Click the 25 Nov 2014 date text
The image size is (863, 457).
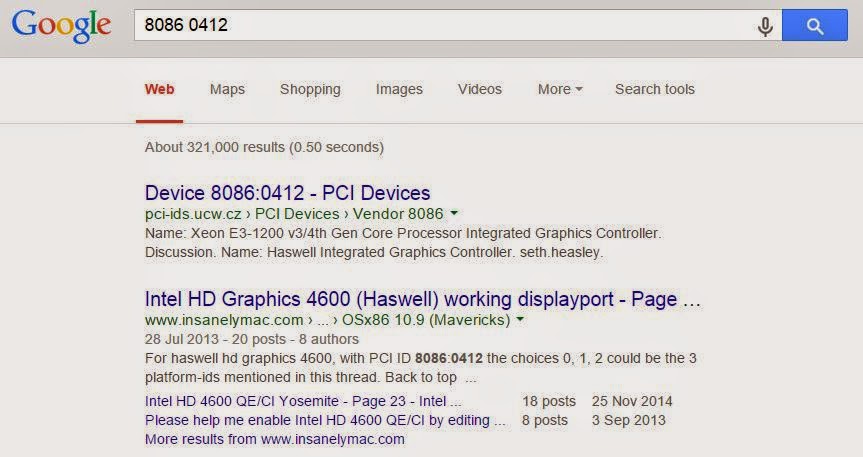(632, 401)
